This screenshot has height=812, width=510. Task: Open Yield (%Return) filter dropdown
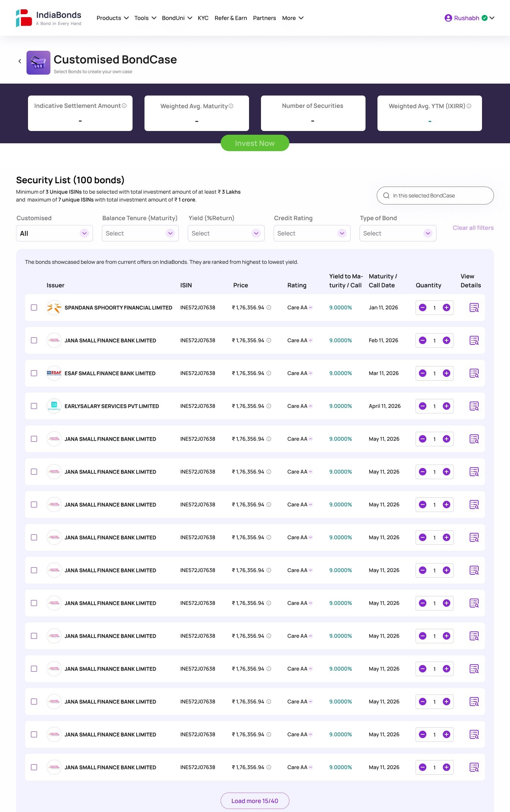tap(226, 233)
